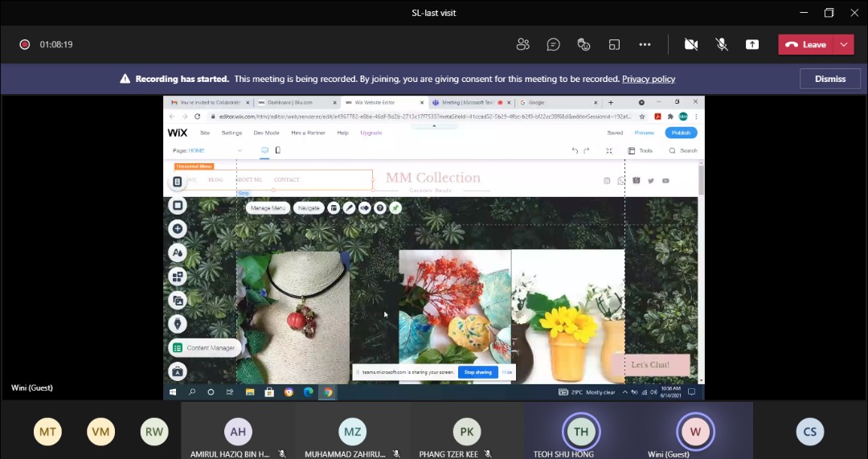The width and height of the screenshot is (868, 459).
Task: Open Wix Background sidebar icon
Action: click(x=177, y=206)
